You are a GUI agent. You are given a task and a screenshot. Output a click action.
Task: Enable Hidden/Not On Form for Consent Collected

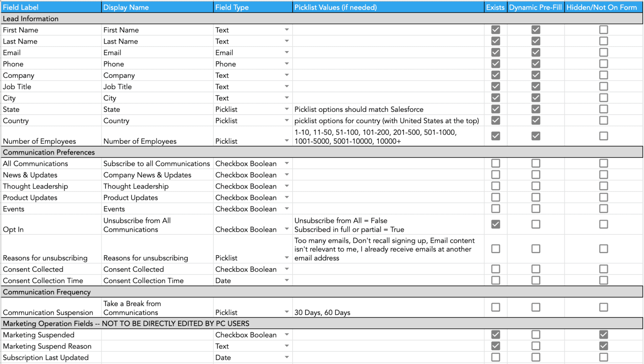[x=603, y=269]
